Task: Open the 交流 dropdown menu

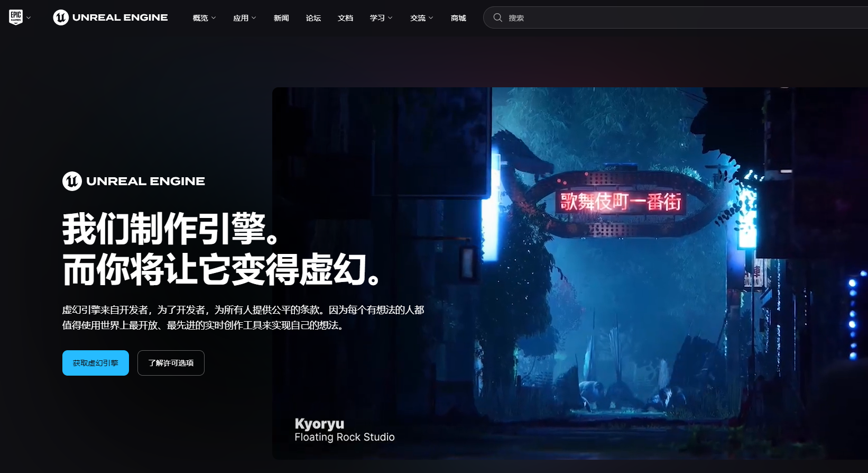Action: (422, 18)
